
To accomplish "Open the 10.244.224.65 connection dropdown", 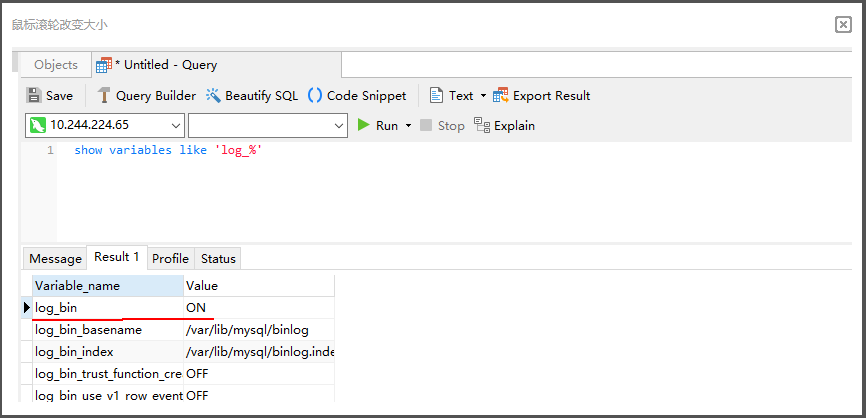I will pos(176,126).
